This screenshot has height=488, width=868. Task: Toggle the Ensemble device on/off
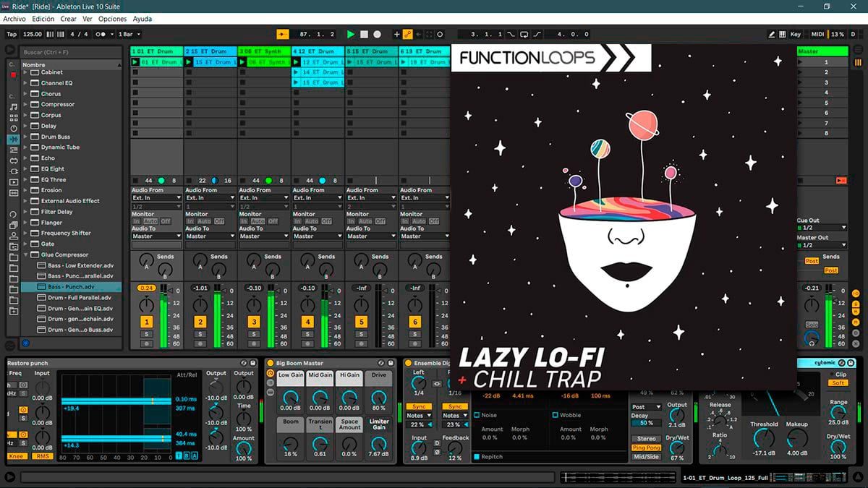pos(408,363)
